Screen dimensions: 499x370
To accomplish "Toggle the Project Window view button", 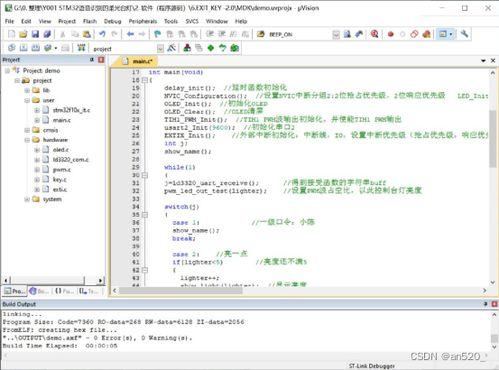I will 443,34.
